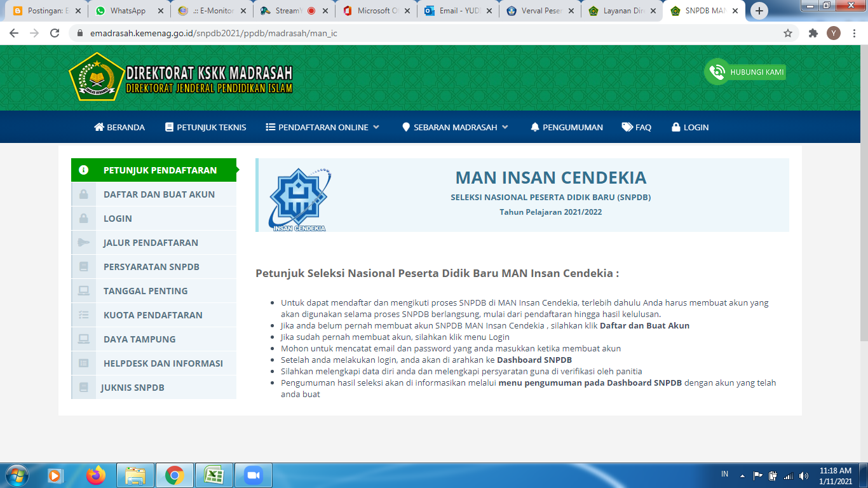Open the Pengumuman menu item

(567, 127)
